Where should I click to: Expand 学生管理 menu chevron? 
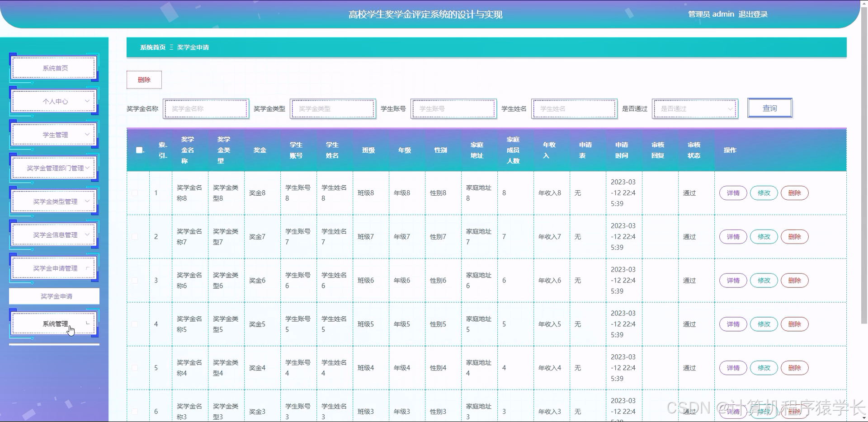[87, 134]
